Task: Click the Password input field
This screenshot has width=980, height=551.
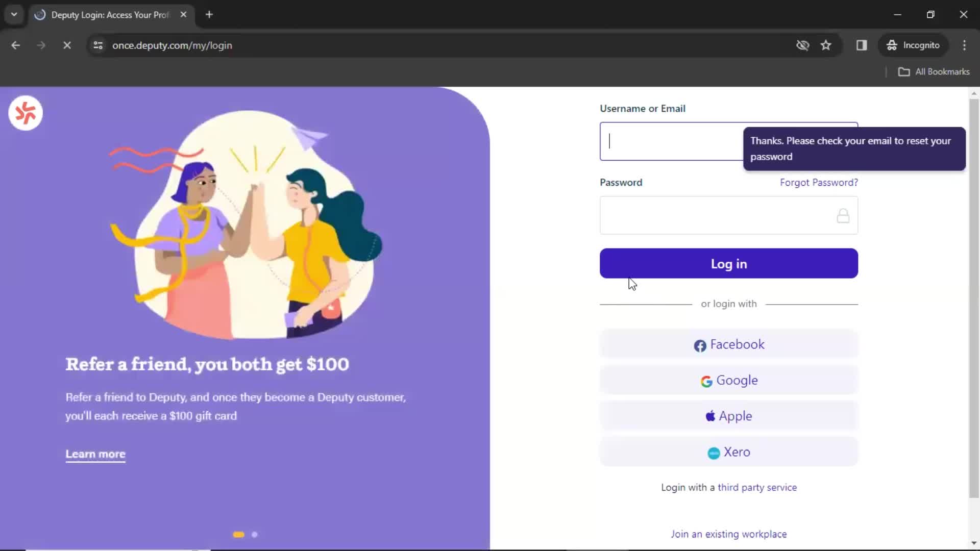Action: (x=729, y=215)
